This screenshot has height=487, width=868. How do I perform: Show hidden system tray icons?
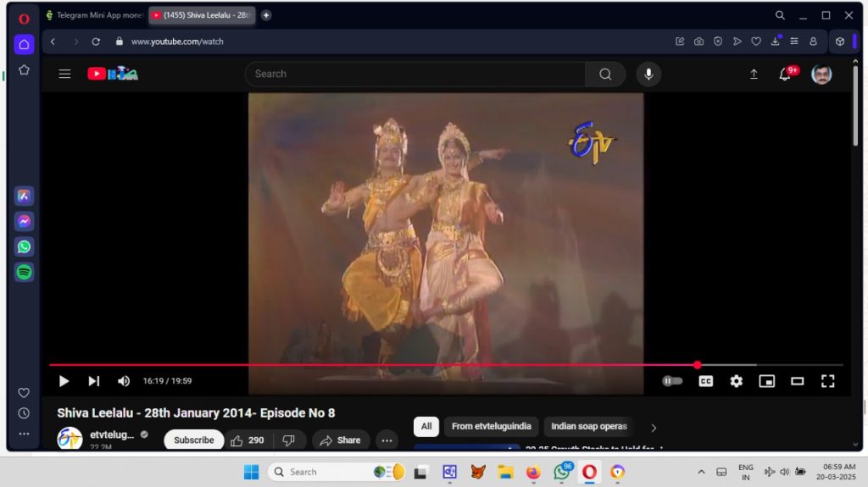(701, 472)
